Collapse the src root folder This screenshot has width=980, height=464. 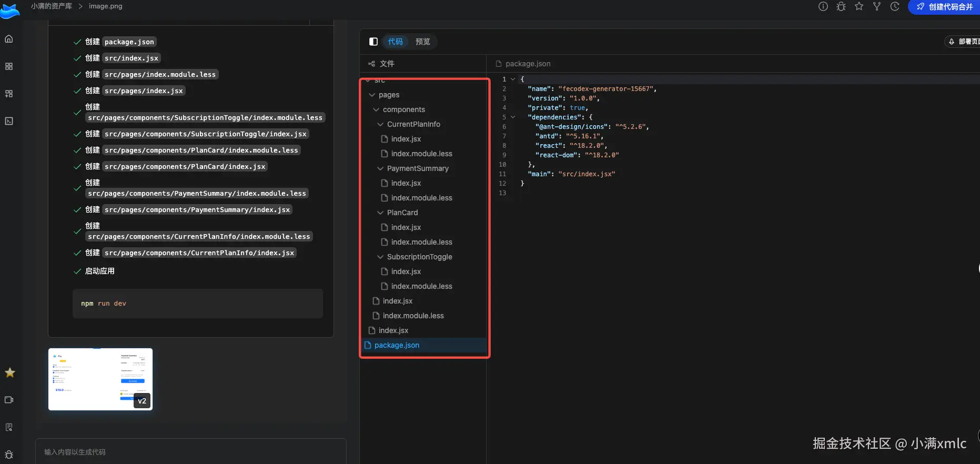(368, 81)
